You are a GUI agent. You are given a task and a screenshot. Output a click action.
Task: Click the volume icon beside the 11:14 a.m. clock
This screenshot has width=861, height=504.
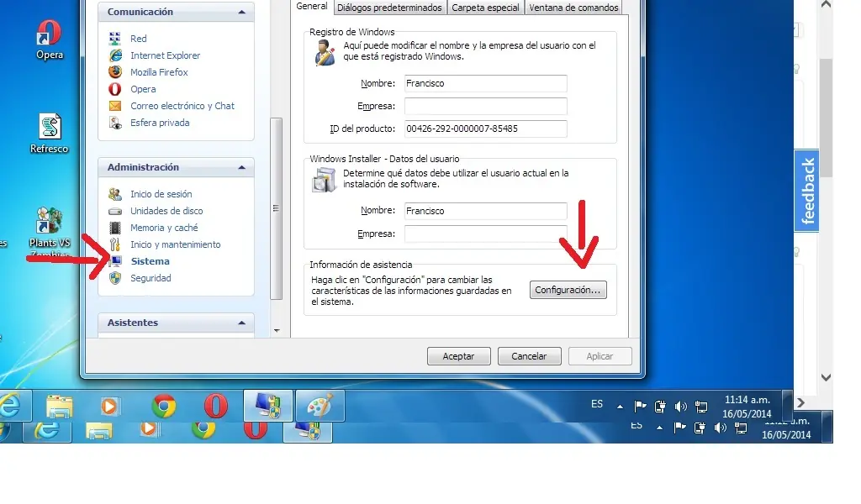coord(680,407)
